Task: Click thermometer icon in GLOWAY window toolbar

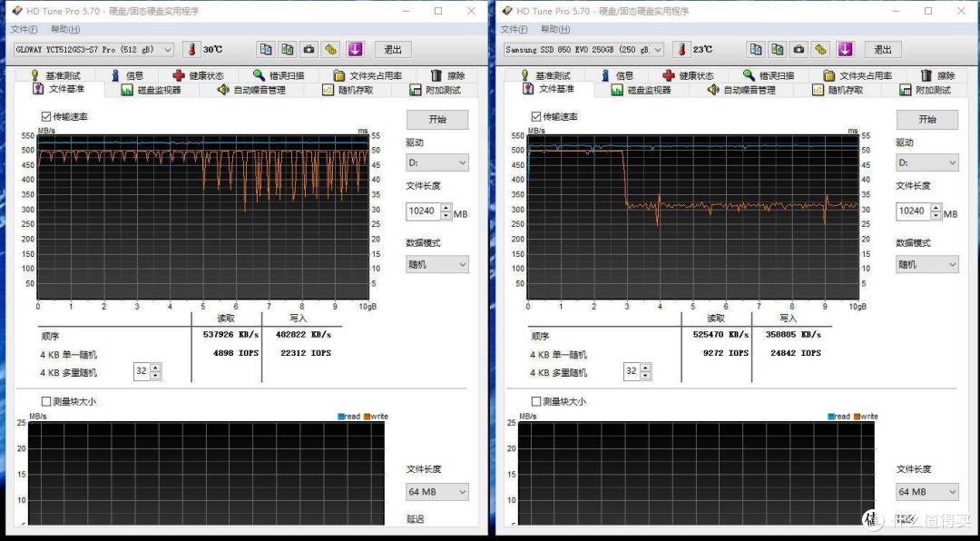Action: tap(191, 49)
